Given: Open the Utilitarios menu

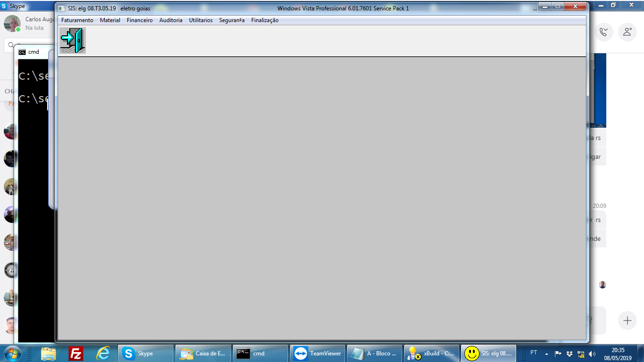Looking at the screenshot, I should coord(201,20).
